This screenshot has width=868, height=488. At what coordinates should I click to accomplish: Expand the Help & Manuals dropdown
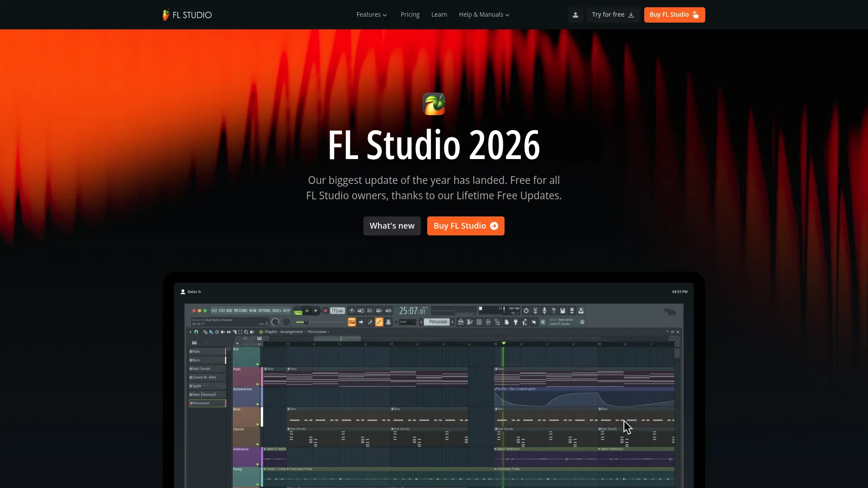pyautogui.click(x=484, y=15)
